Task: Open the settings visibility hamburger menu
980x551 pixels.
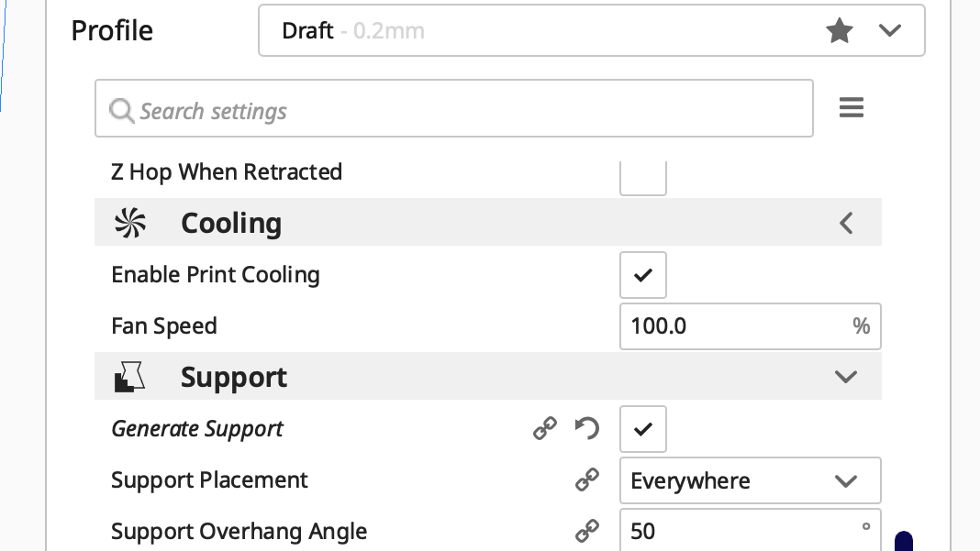Action: [852, 108]
